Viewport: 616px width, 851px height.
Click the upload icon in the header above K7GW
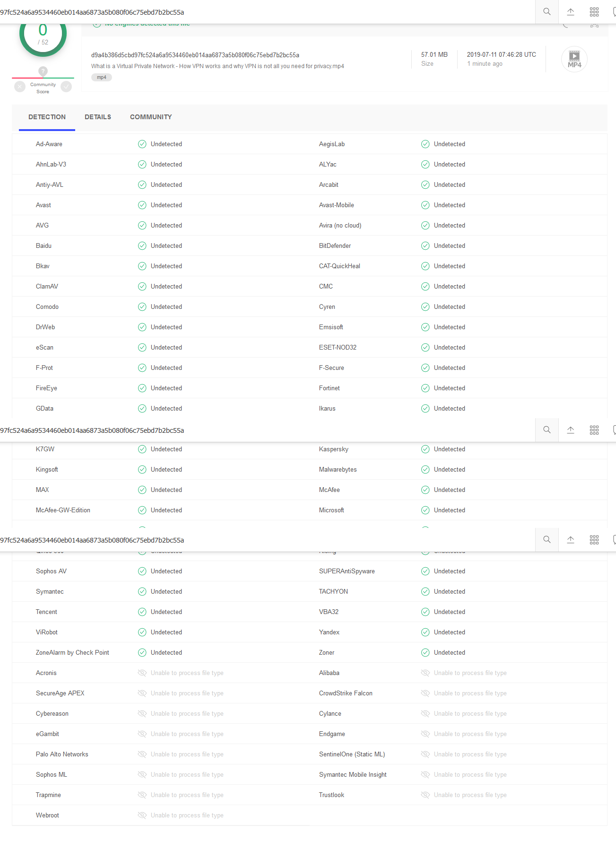tap(571, 430)
